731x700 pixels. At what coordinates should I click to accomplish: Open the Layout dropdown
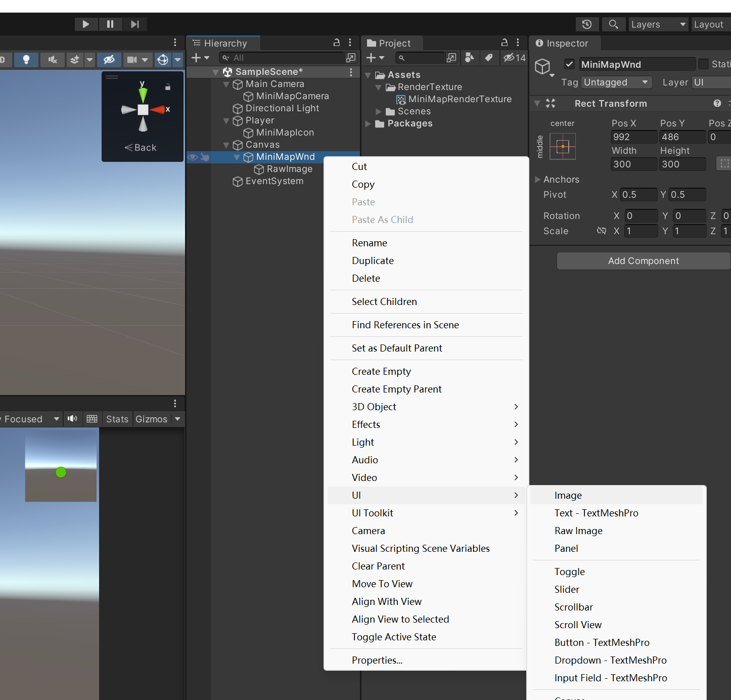coord(711,24)
